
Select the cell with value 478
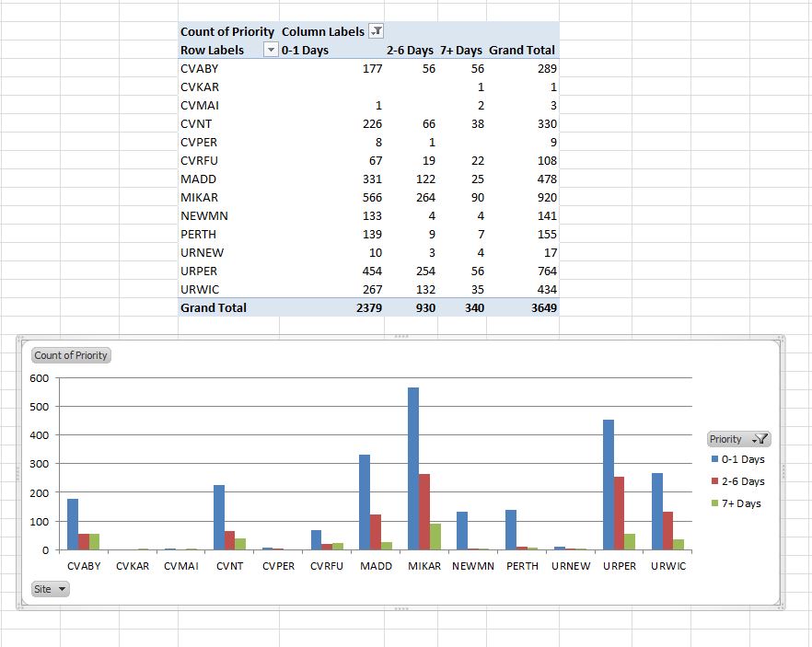523,179
